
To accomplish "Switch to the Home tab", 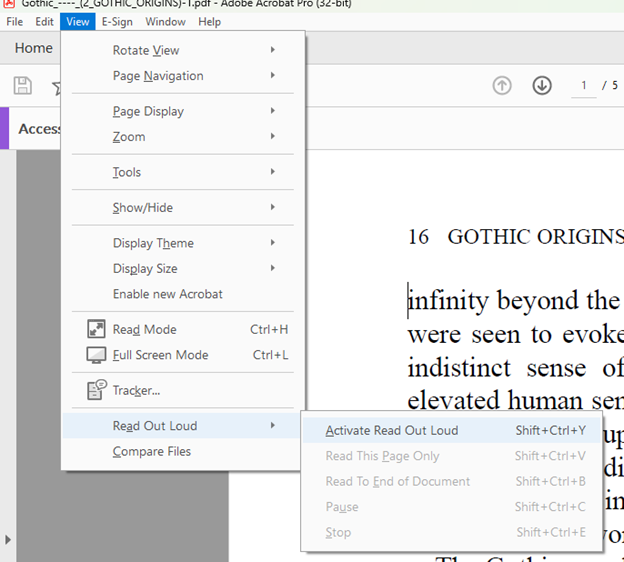I will coord(34,48).
